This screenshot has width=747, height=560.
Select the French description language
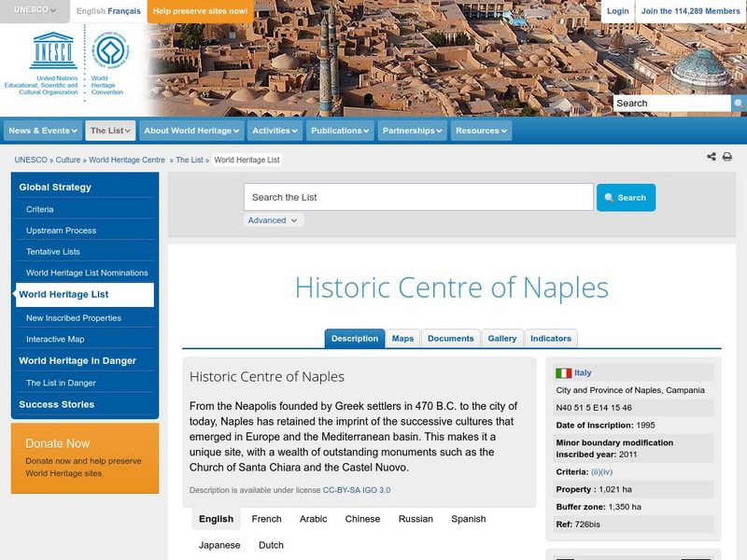click(265, 519)
